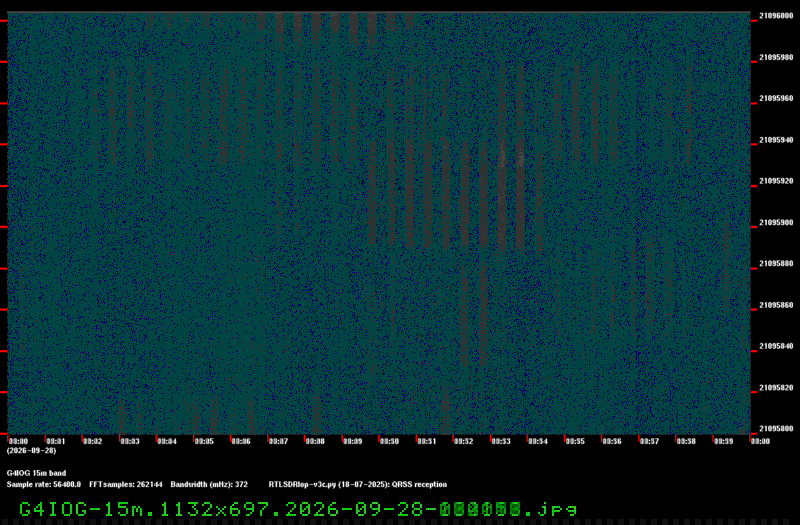The height and width of the screenshot is (525, 800).
Task: Click the 21095860 frequency axis label
Action: [x=776, y=305]
